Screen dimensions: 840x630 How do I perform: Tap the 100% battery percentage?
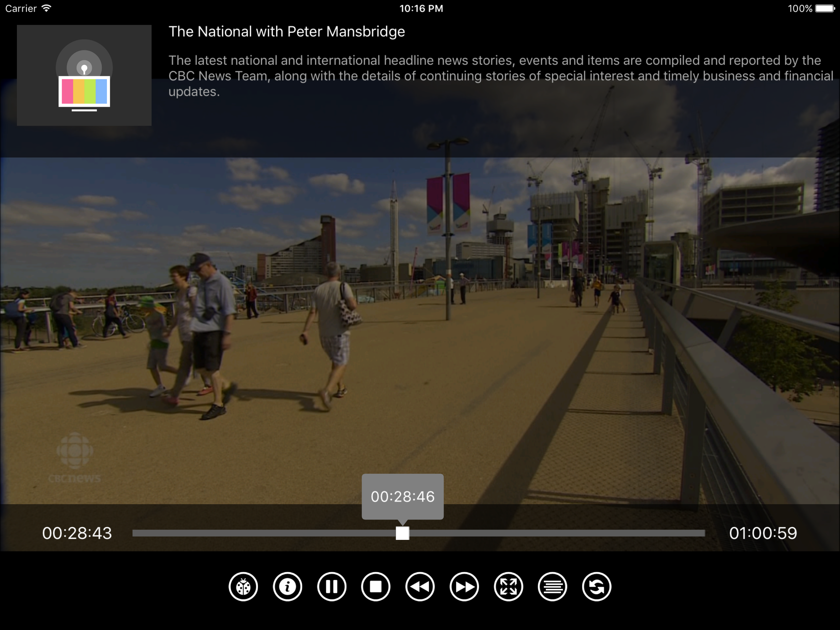pos(800,8)
